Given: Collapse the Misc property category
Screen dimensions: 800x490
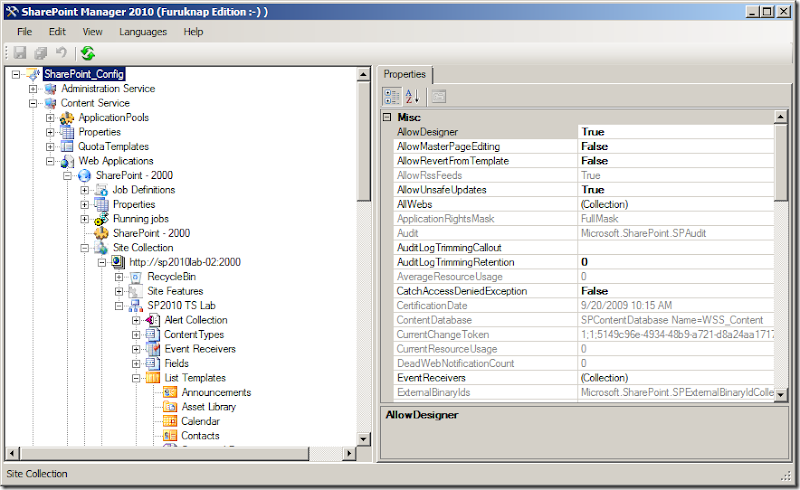Looking at the screenshot, I should [387, 117].
